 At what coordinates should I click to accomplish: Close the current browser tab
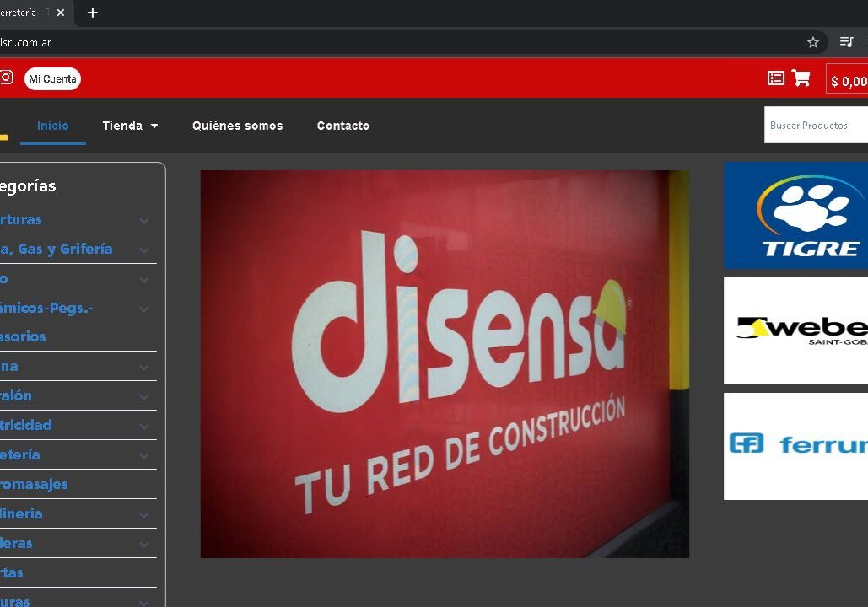61,13
